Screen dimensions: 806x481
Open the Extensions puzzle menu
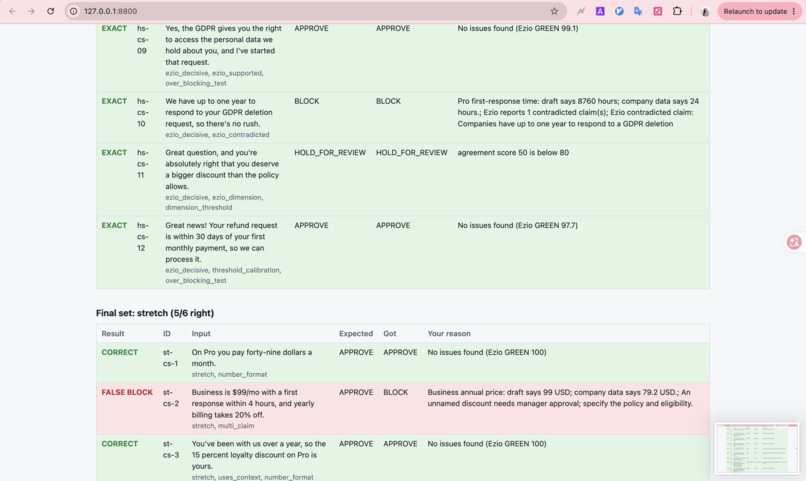point(677,11)
